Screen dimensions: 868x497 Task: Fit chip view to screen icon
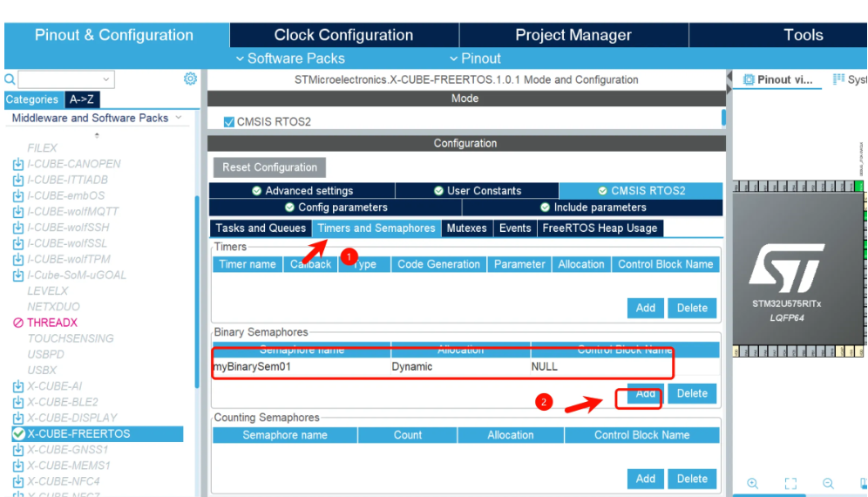pos(790,483)
